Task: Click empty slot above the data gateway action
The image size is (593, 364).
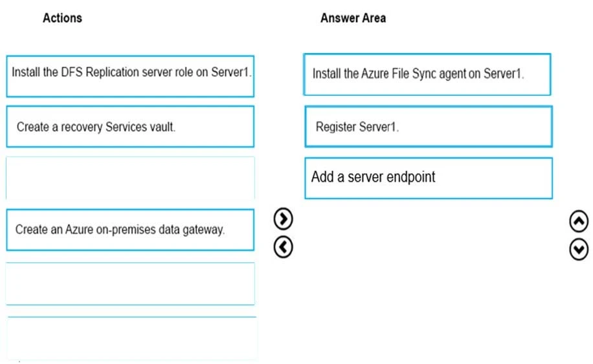Action: 130,178
